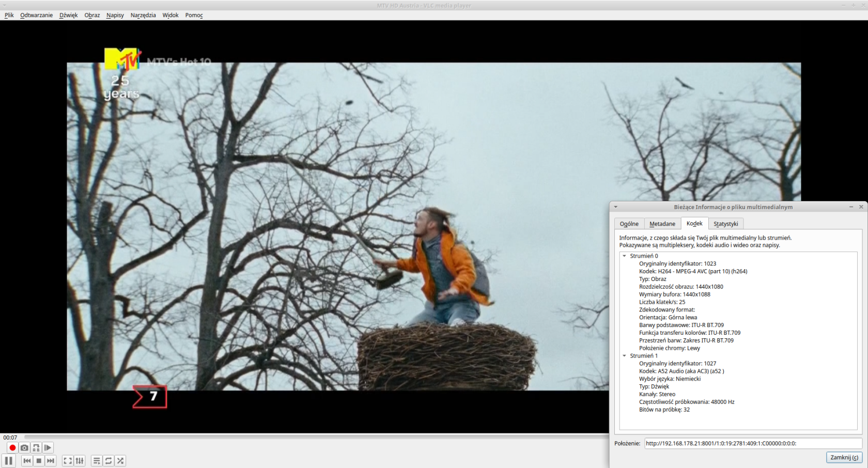This screenshot has height=468, width=868.
Task: Pause the playback
Action: (9, 461)
